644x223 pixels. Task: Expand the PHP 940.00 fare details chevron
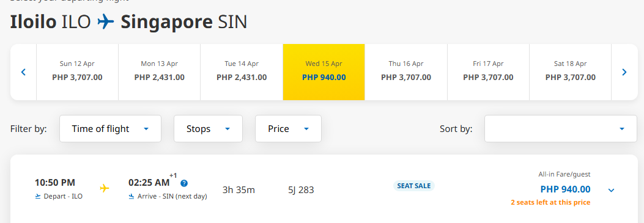click(x=611, y=190)
